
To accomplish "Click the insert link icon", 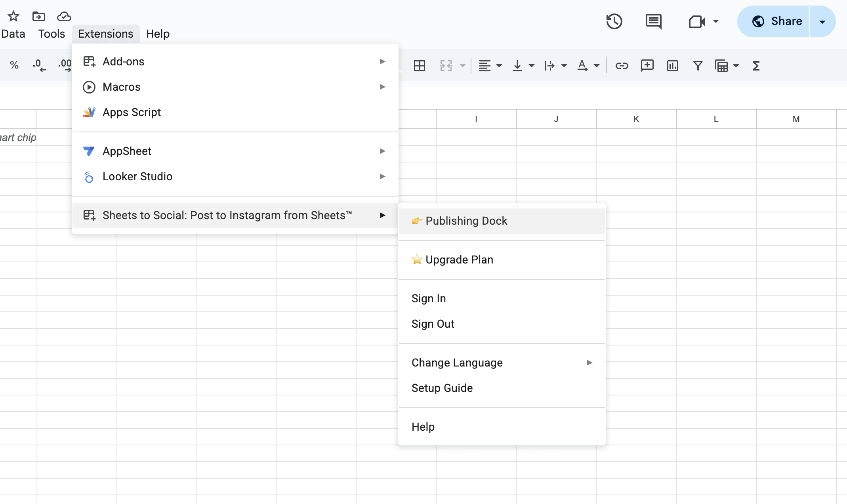I will point(622,66).
